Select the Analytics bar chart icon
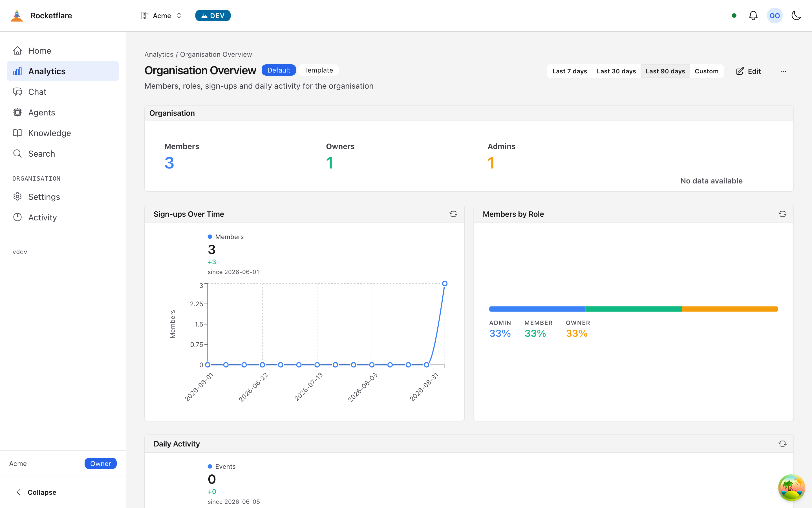This screenshot has width=812, height=508. point(17,71)
